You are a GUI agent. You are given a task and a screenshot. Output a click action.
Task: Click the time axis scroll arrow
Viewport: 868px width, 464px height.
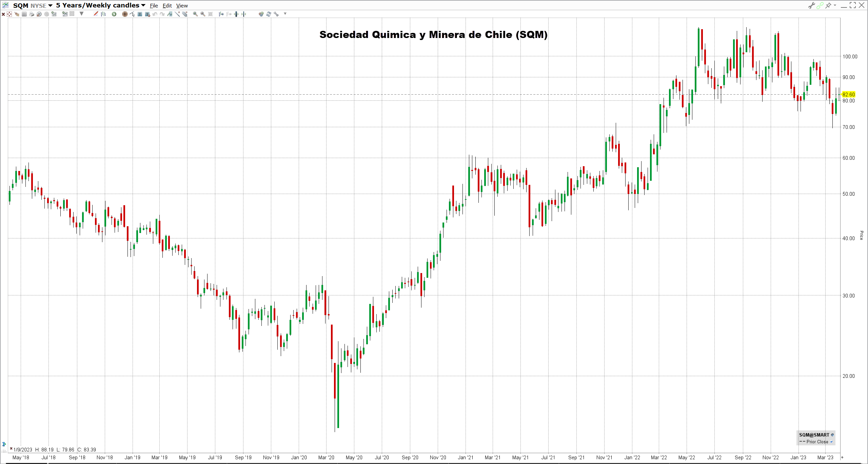click(x=842, y=457)
